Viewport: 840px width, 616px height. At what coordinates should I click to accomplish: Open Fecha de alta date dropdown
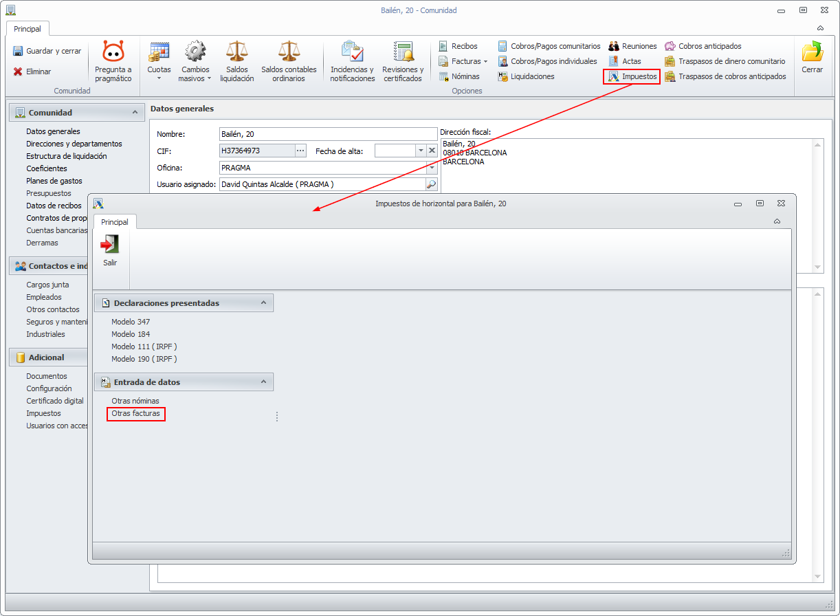(421, 151)
